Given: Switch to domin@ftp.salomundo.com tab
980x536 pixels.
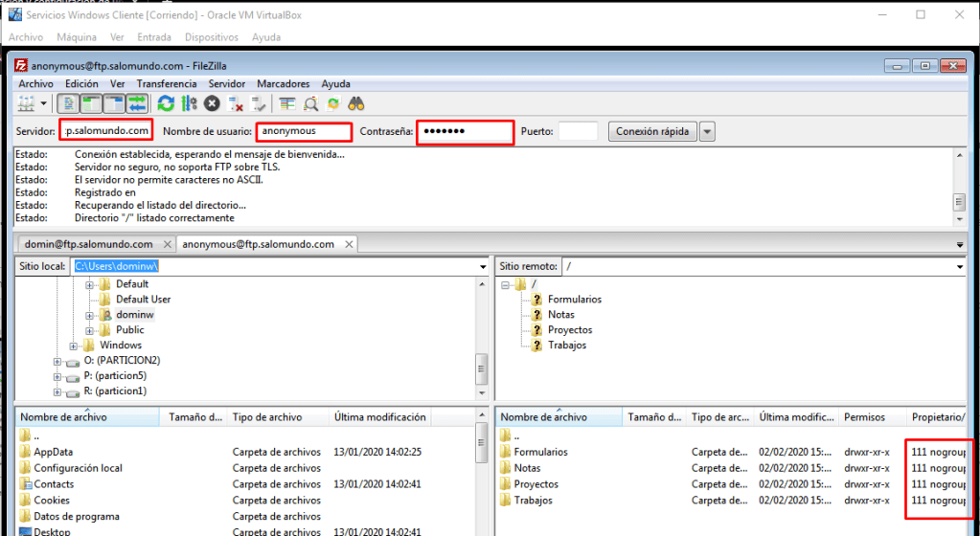Looking at the screenshot, I should pos(88,244).
